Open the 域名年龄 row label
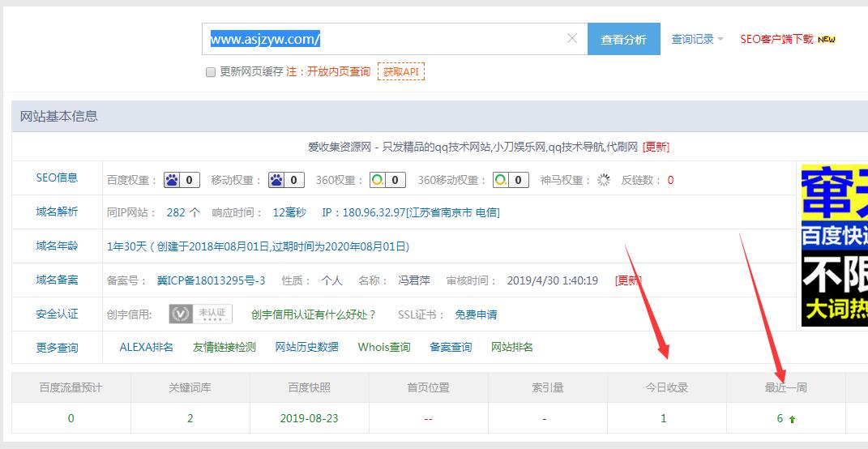 (57, 246)
